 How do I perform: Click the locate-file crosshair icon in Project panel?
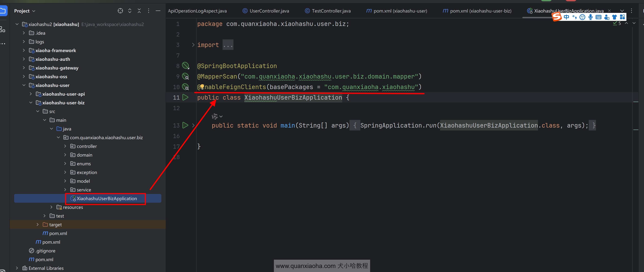[x=120, y=11]
